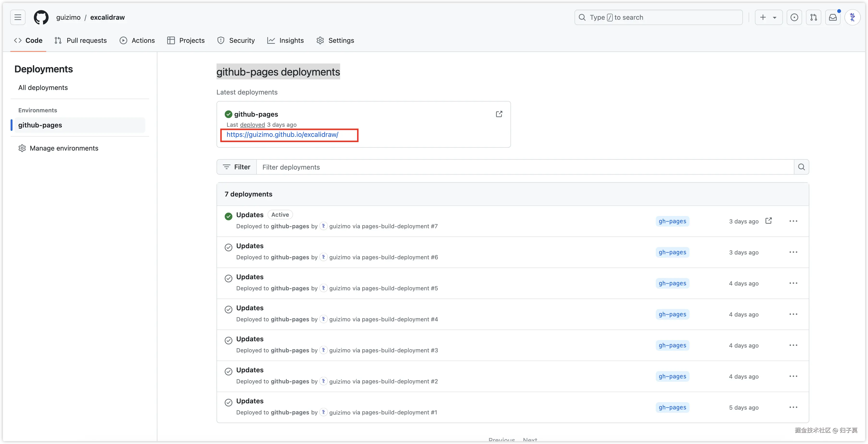Open the guizimo.github.io/excalidraw link
The height and width of the screenshot is (444, 868).
[x=282, y=135]
